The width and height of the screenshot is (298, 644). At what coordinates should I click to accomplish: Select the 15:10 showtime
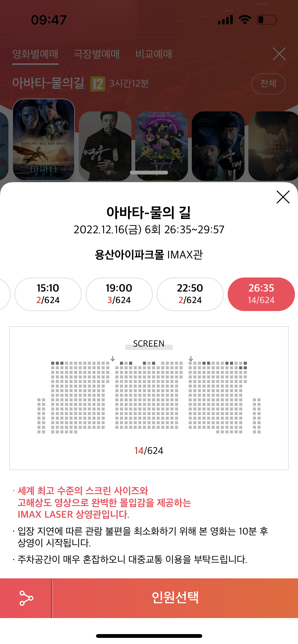48,294
